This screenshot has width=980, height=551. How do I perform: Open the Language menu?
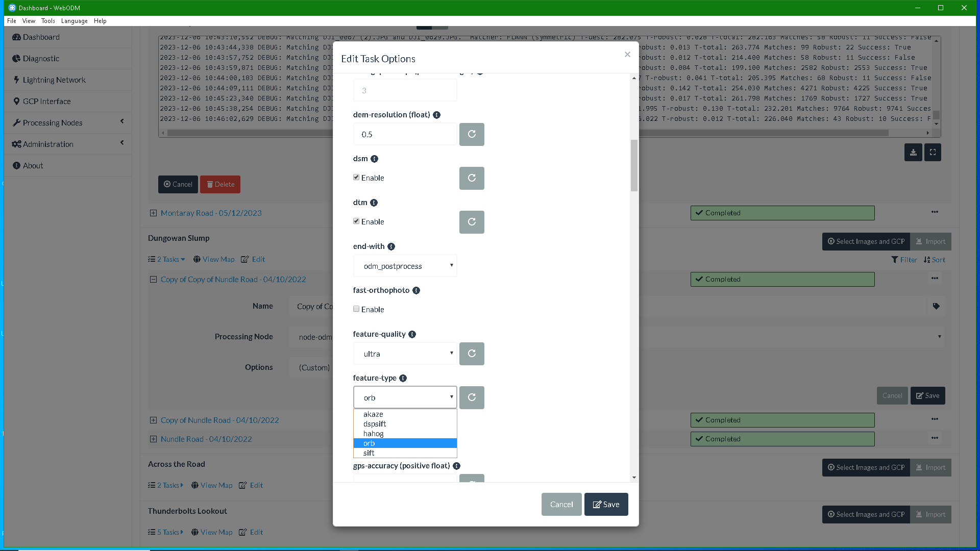[74, 21]
